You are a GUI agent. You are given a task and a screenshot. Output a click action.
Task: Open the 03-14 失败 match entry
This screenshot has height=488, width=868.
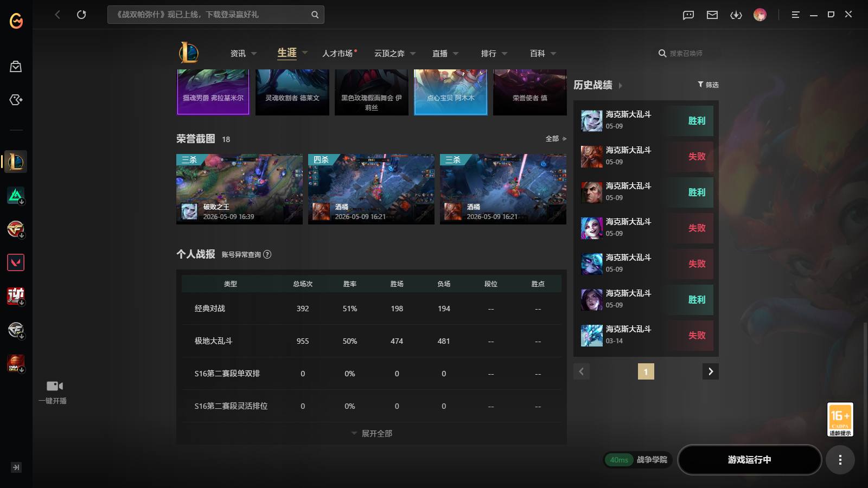[x=646, y=335]
